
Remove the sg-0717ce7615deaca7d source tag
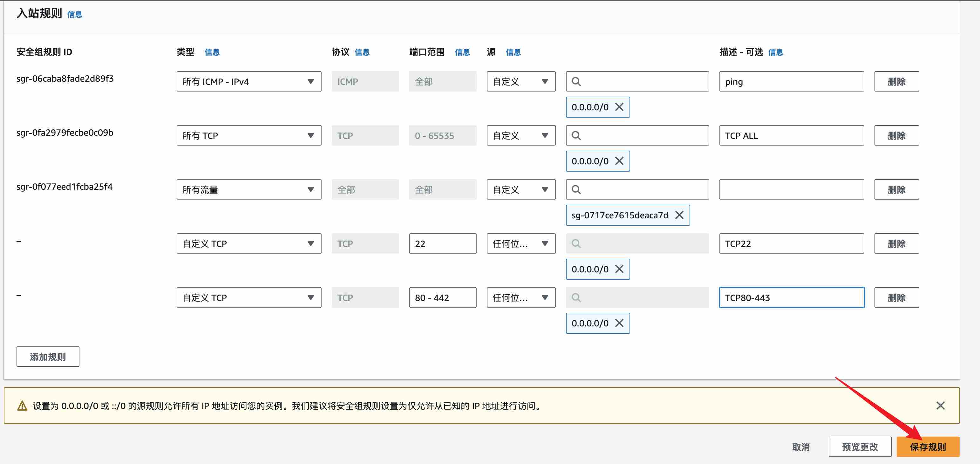(679, 215)
